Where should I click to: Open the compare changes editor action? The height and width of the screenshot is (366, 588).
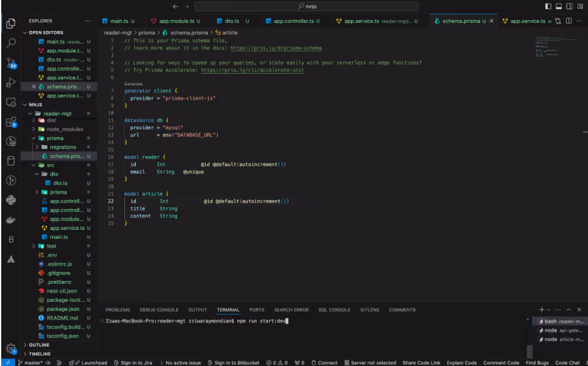coord(558,21)
